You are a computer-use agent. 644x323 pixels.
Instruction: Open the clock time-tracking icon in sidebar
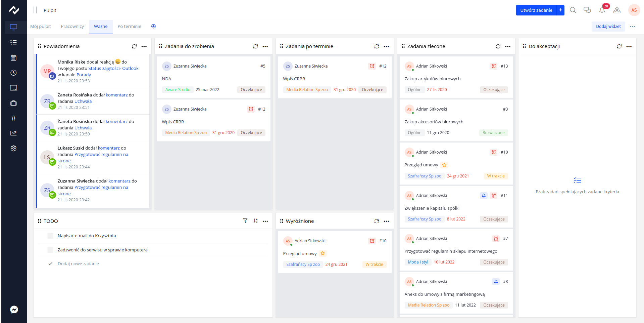point(13,73)
